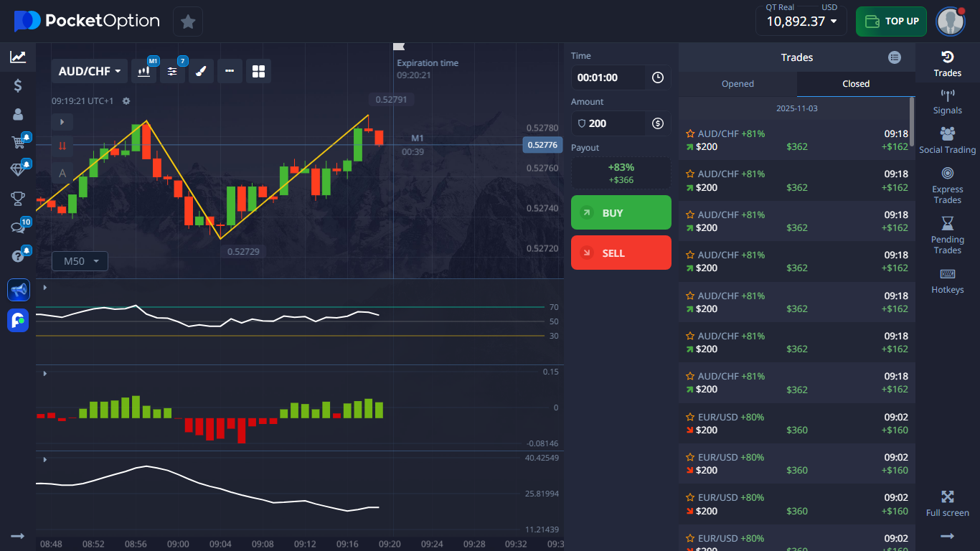Switch to the Opened trades tab
Image resolution: width=980 pixels, height=551 pixels.
pyautogui.click(x=738, y=83)
